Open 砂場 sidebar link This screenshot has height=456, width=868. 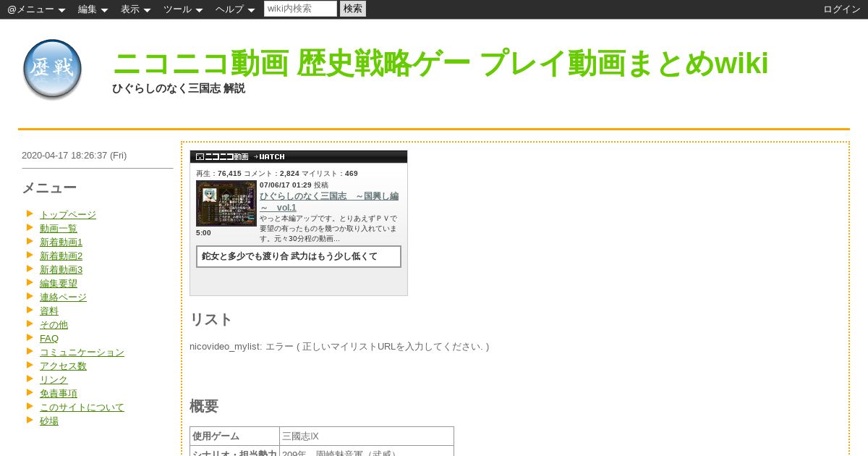(49, 421)
